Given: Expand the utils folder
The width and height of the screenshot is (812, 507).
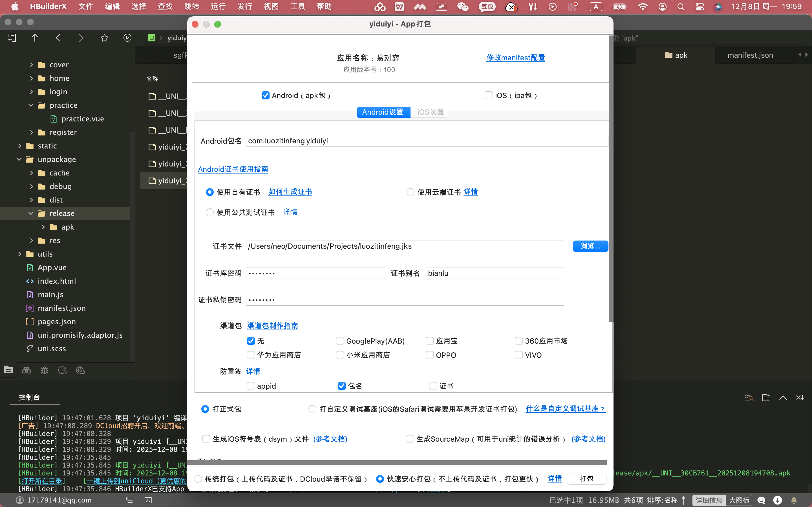Looking at the screenshot, I should 19,254.
